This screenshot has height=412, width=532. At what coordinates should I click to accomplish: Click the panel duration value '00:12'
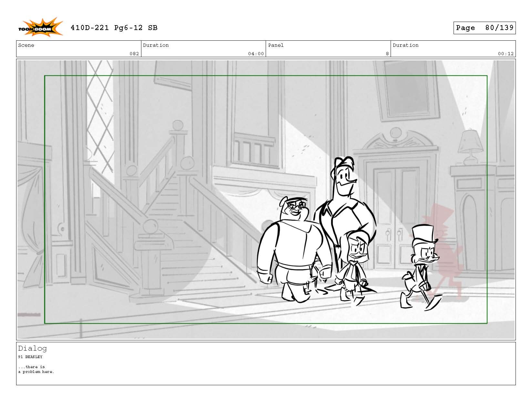pos(506,54)
